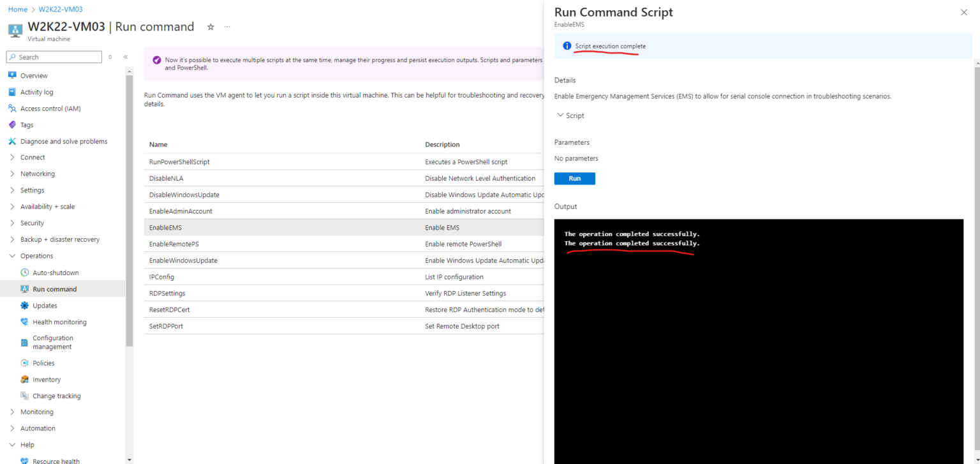Expand the Help section
This screenshot has width=980, height=464.
(26, 444)
